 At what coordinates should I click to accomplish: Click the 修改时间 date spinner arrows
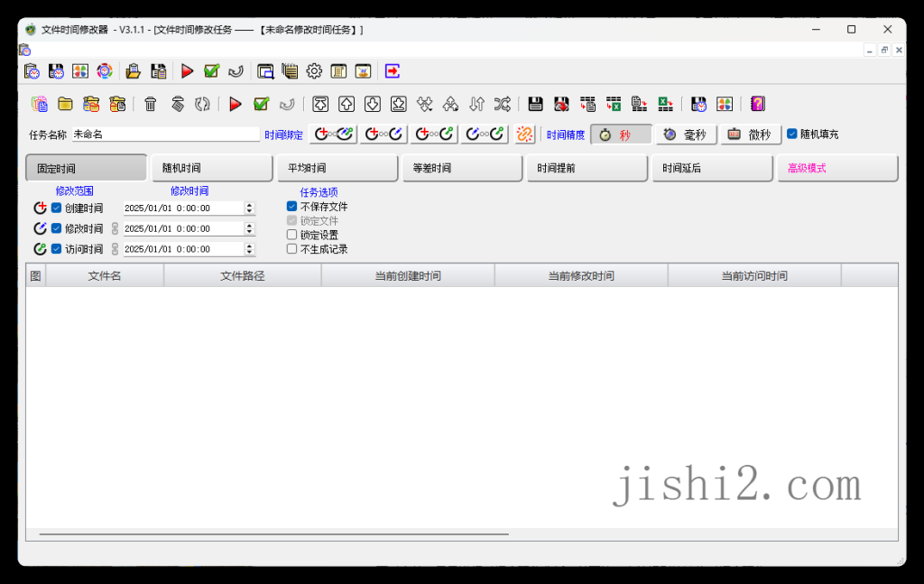249,228
